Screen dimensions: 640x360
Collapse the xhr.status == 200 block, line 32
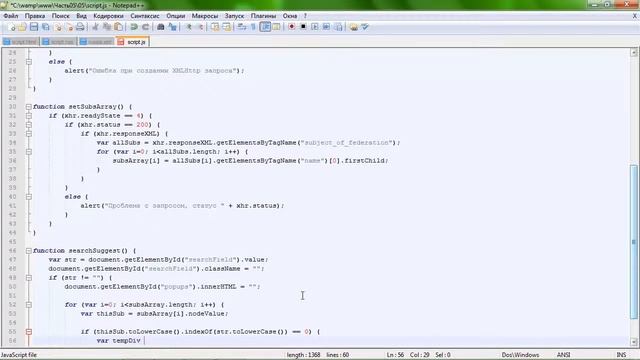[x=29, y=124]
